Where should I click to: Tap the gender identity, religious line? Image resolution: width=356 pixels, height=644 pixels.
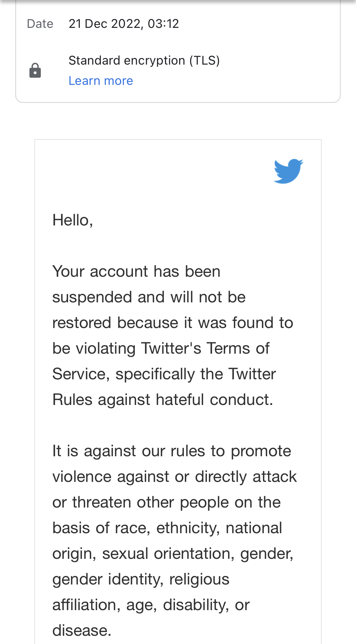click(141, 579)
